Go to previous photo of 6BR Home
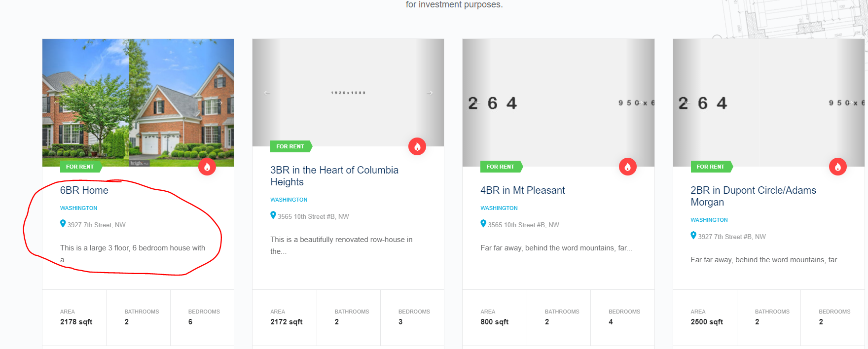868x349 pixels. tap(57, 103)
